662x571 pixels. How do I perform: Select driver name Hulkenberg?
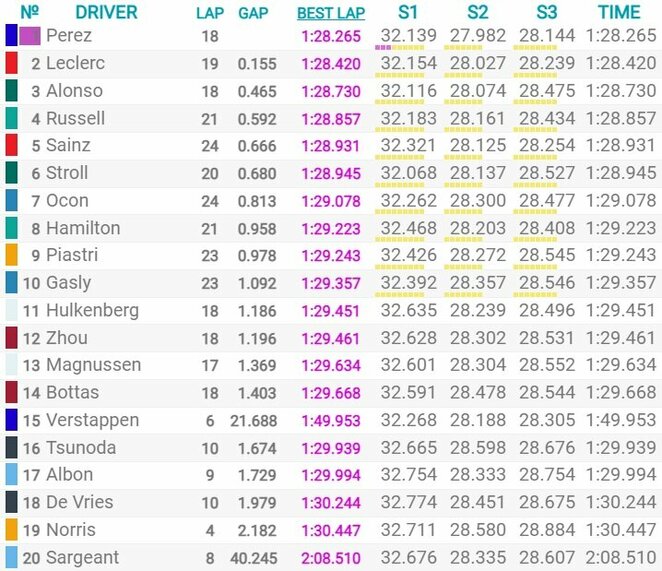[93, 310]
